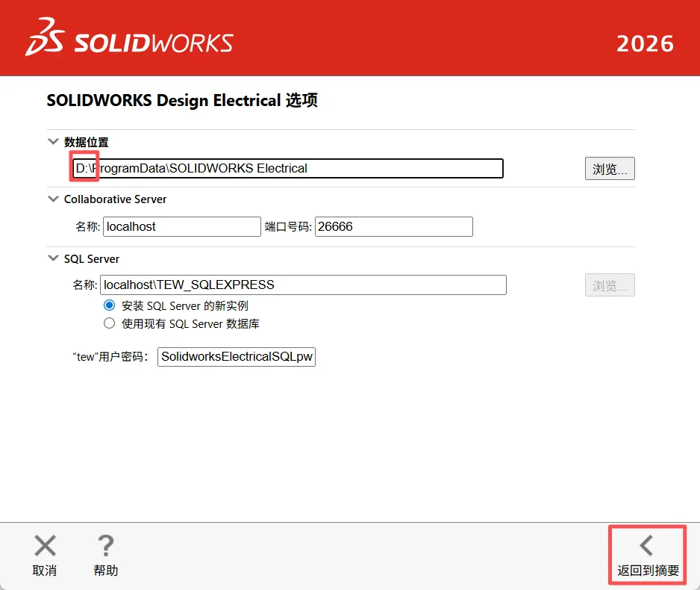Click data location path field
The image size is (700, 590).
point(288,168)
